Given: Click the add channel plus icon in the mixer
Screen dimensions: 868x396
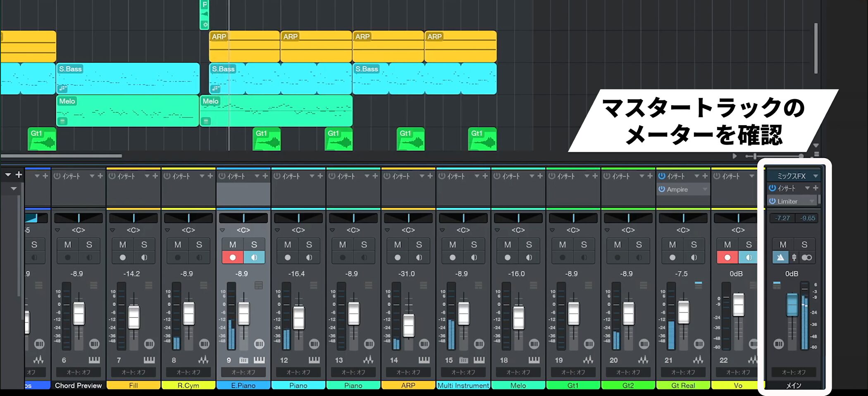Looking at the screenshot, I should (19, 175).
